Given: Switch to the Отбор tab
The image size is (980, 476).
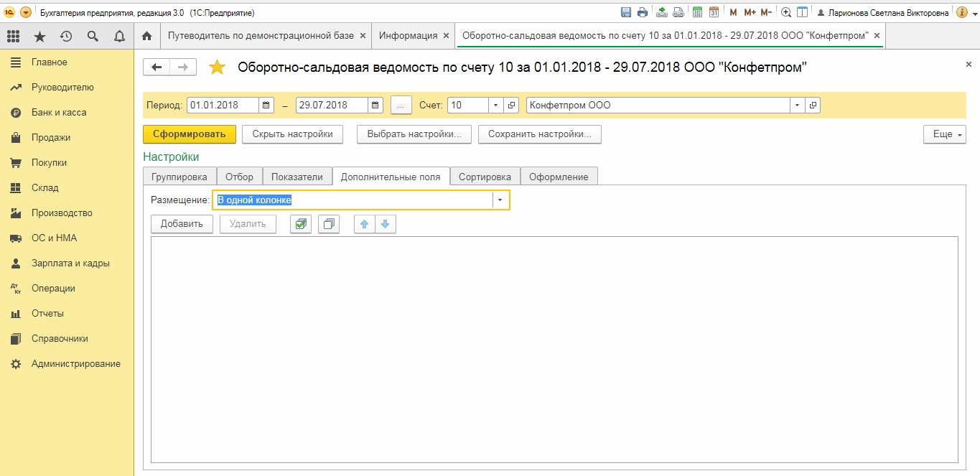Looking at the screenshot, I should coord(240,177).
